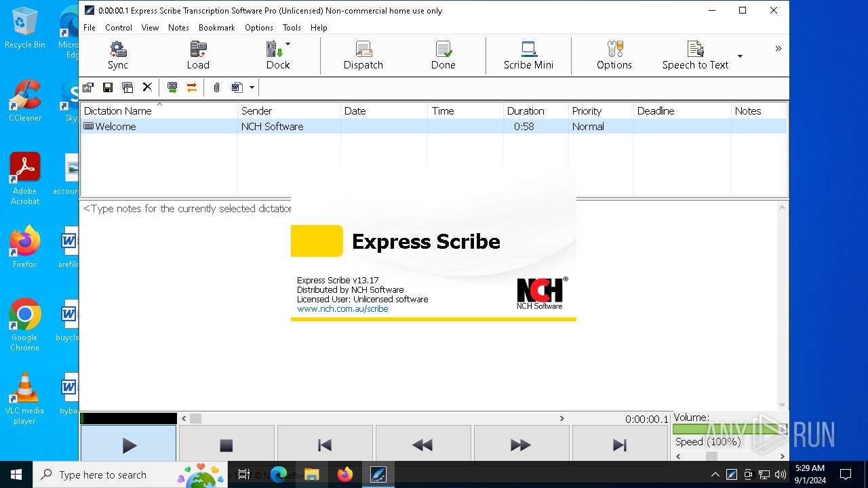Go to start with skip-back button

(x=325, y=445)
